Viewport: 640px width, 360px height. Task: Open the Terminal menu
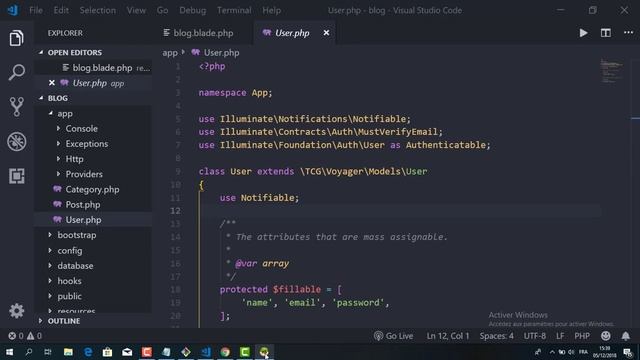234,10
